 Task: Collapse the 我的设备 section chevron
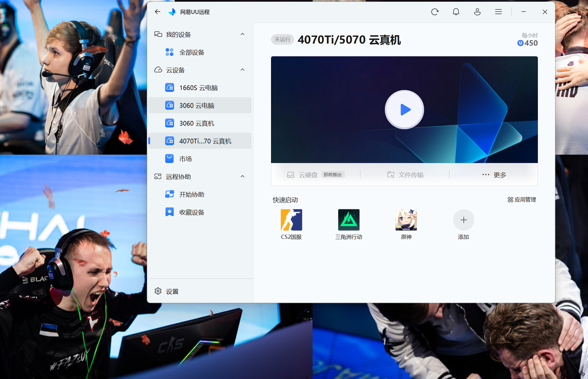[243, 34]
